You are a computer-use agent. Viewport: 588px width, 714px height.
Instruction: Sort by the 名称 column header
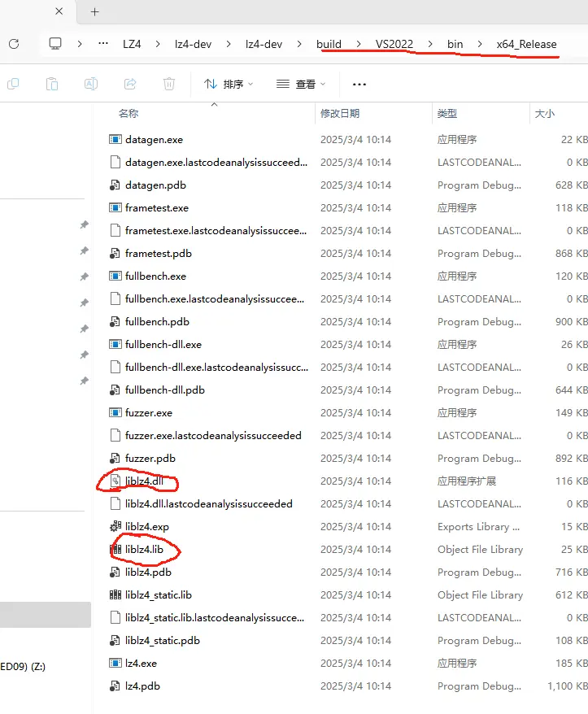coord(128,113)
